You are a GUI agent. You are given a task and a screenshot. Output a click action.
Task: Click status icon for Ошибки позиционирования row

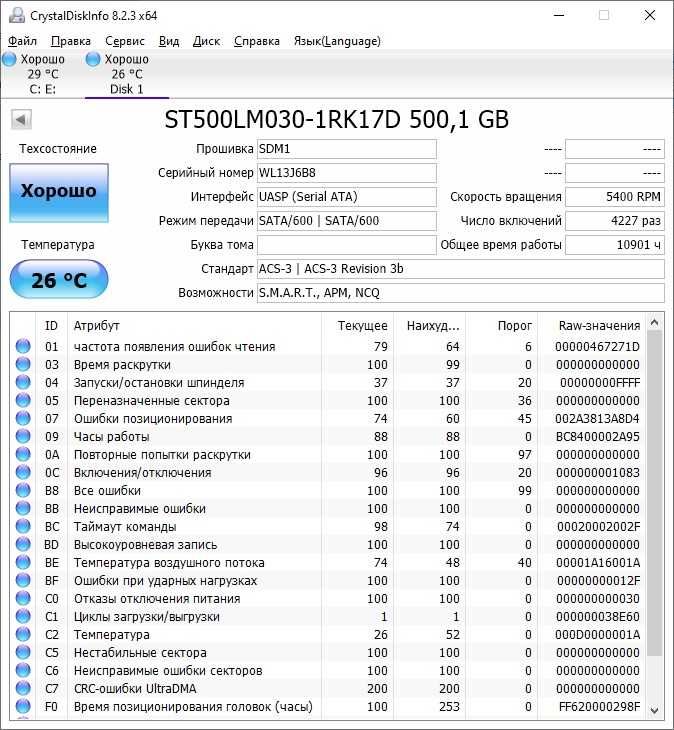click(23, 418)
